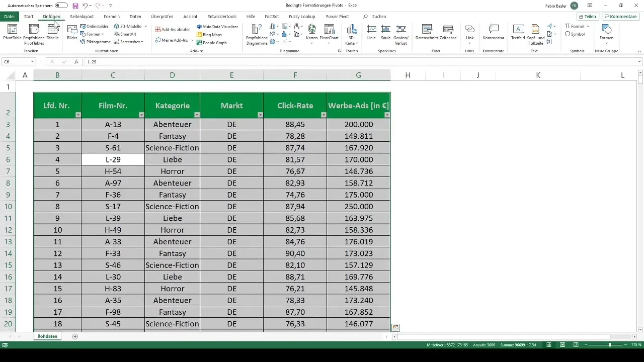Insert a Symbol
This screenshot has width=644, height=362.
(x=575, y=34)
